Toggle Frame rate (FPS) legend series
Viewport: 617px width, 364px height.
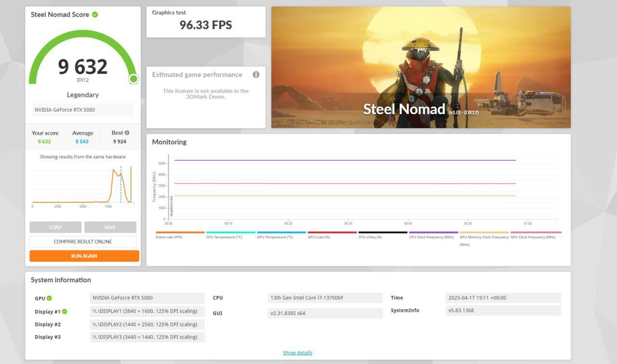(x=180, y=235)
